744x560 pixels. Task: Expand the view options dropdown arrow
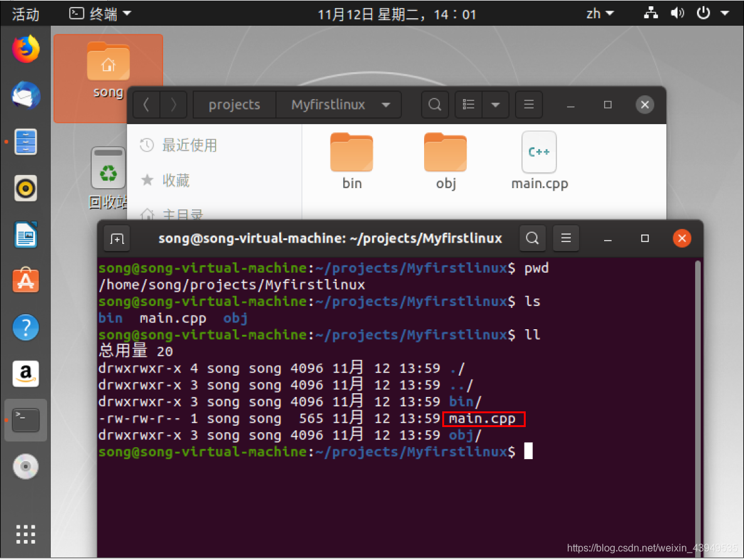[x=496, y=105]
